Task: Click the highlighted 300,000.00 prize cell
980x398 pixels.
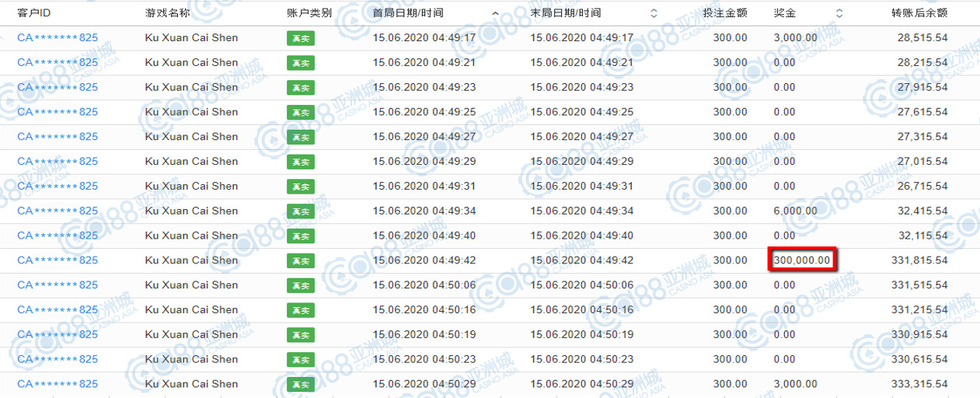Action: pyautogui.click(x=802, y=260)
